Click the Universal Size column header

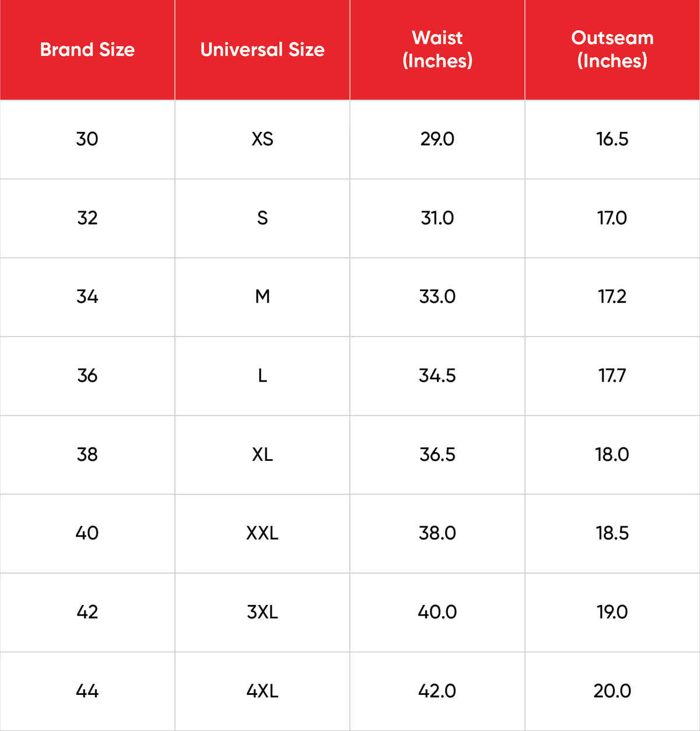point(262,50)
